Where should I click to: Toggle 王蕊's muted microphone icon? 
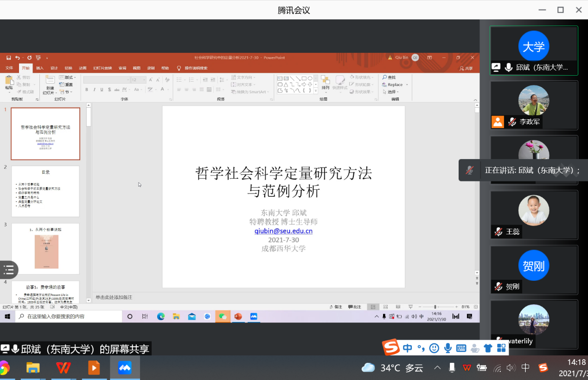[499, 232]
